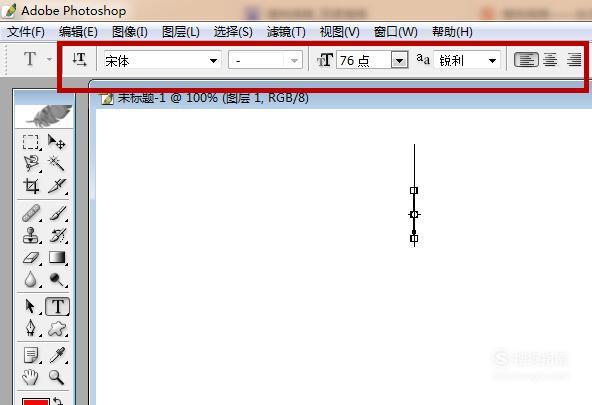Select the Dodge tool
This screenshot has width=592, height=405.
point(57,280)
